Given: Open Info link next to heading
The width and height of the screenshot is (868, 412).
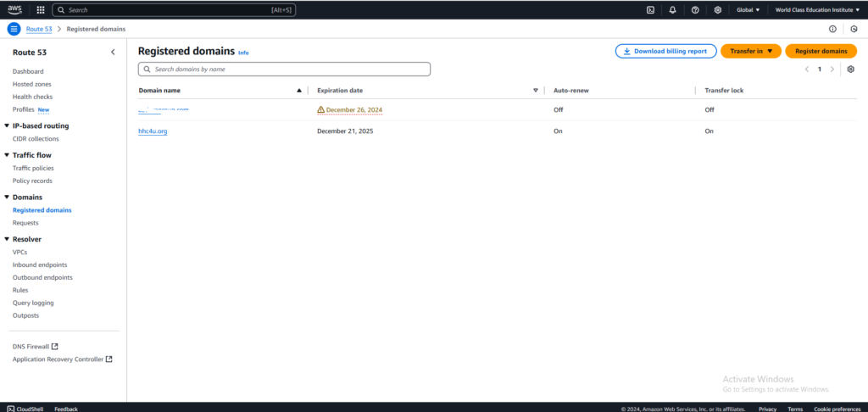Looking at the screenshot, I should (x=243, y=53).
